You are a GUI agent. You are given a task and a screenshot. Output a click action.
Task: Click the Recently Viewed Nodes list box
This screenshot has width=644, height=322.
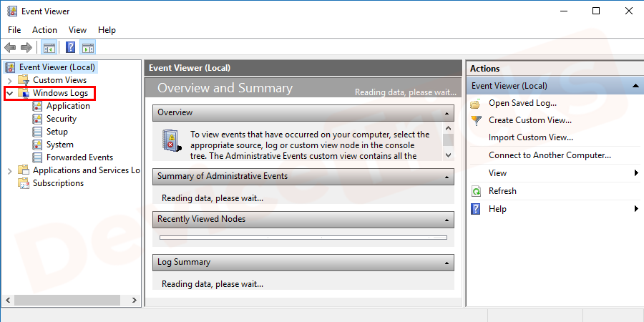click(x=303, y=238)
